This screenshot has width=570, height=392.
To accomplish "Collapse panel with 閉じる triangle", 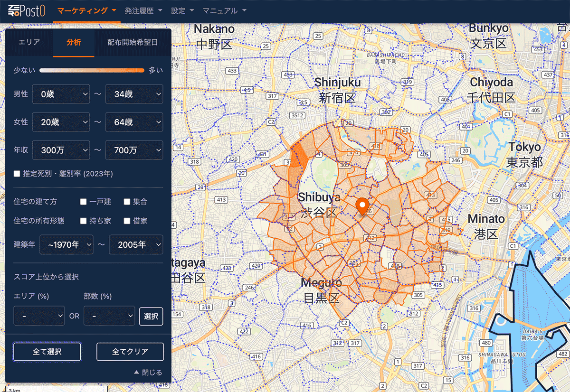I will point(148,373).
